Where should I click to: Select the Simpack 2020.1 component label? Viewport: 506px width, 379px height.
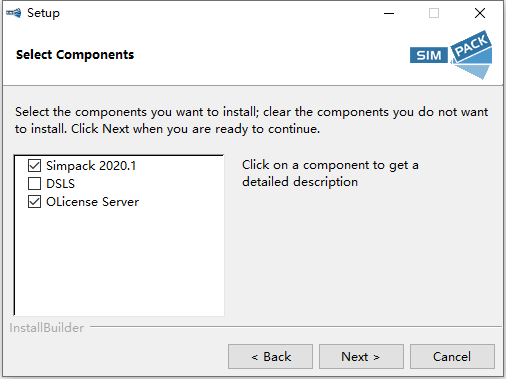pos(91,166)
